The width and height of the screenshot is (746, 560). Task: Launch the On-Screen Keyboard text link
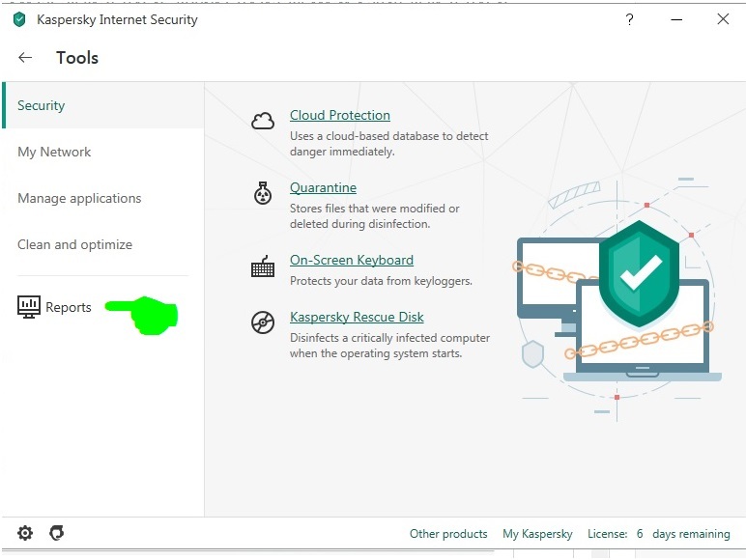(352, 260)
